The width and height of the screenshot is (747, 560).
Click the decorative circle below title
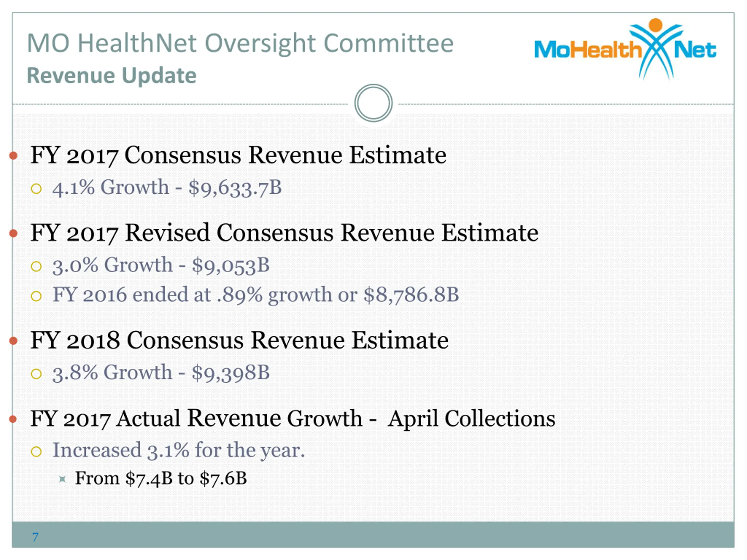click(373, 103)
